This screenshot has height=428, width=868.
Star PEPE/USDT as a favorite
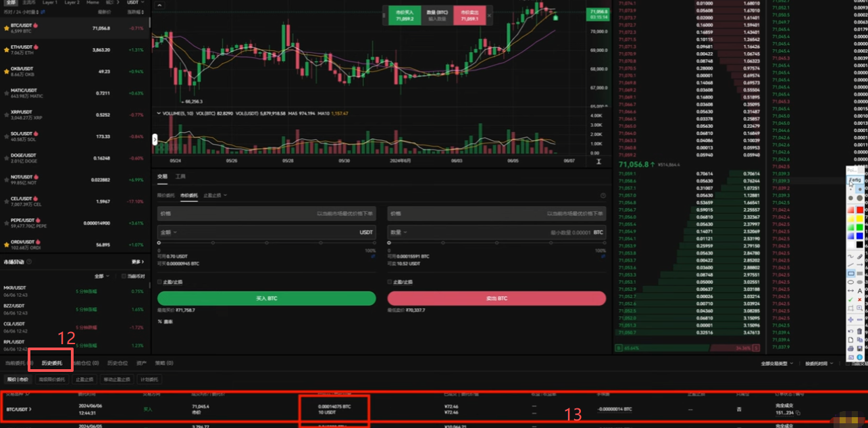7,223
